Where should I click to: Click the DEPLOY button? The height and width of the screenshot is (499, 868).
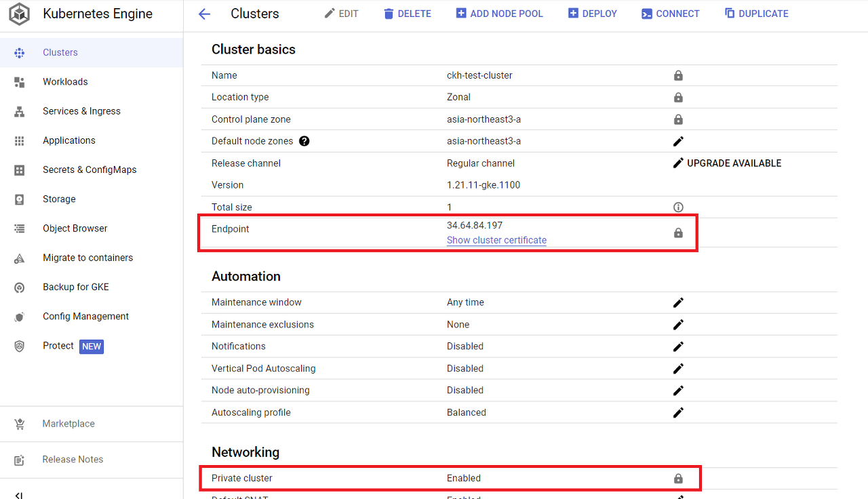click(x=592, y=14)
